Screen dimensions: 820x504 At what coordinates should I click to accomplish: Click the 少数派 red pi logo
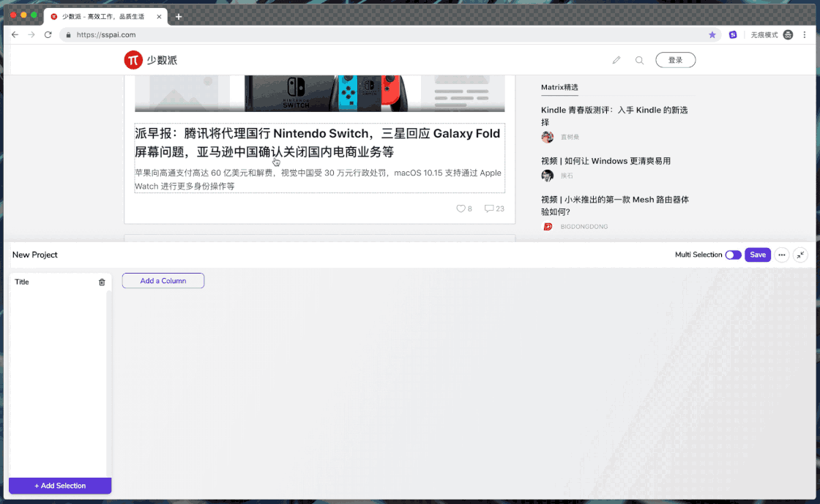click(x=133, y=60)
